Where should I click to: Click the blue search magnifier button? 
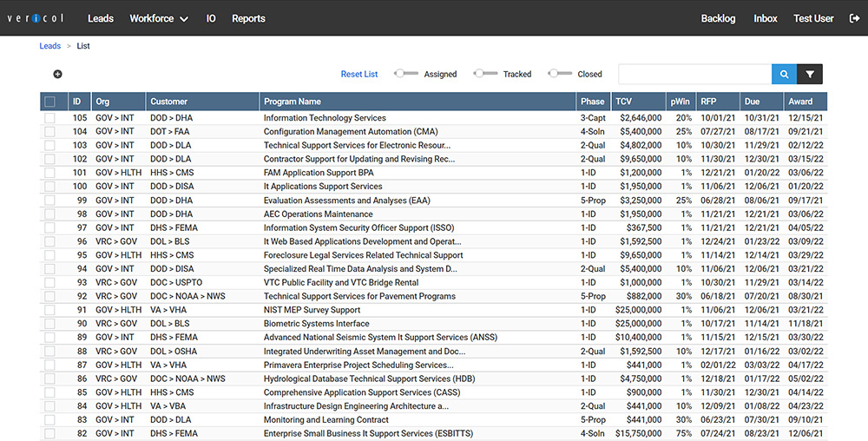coord(784,75)
